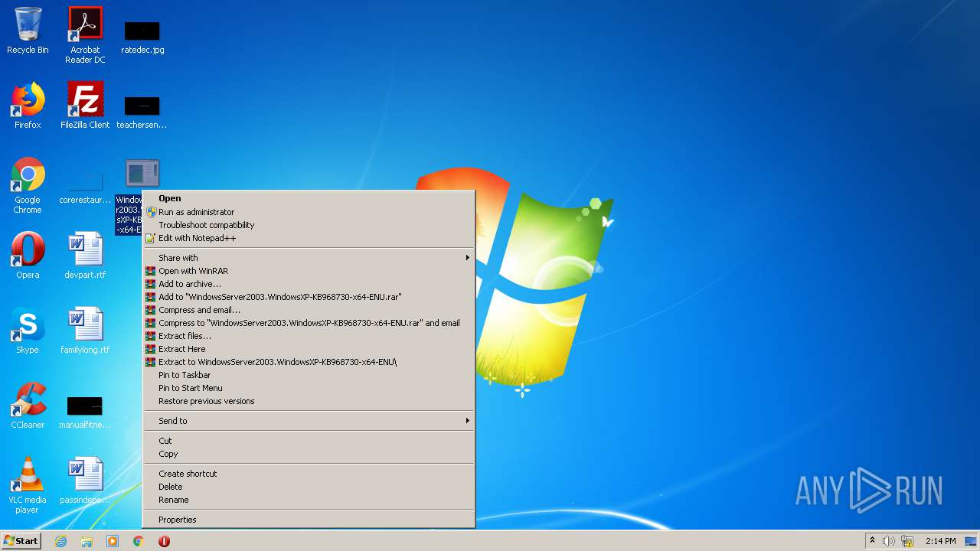Image resolution: width=980 pixels, height=551 pixels.
Task: Choose Restore previous versions
Action: click(x=309, y=401)
